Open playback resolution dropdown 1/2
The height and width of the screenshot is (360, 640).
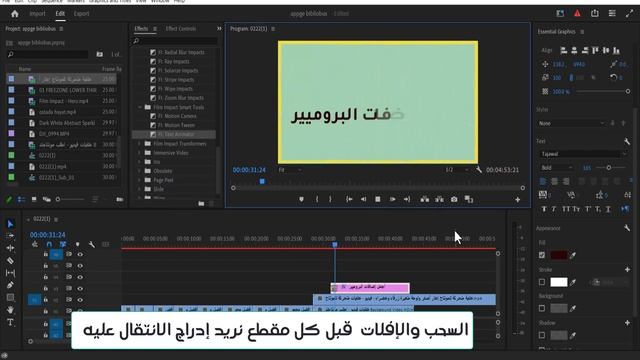point(457,170)
